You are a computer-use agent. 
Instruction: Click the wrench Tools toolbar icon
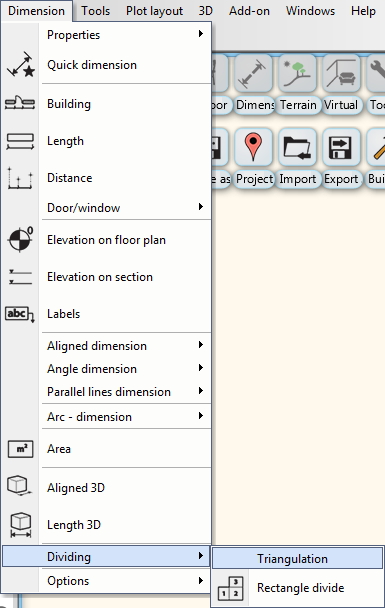pos(376,73)
